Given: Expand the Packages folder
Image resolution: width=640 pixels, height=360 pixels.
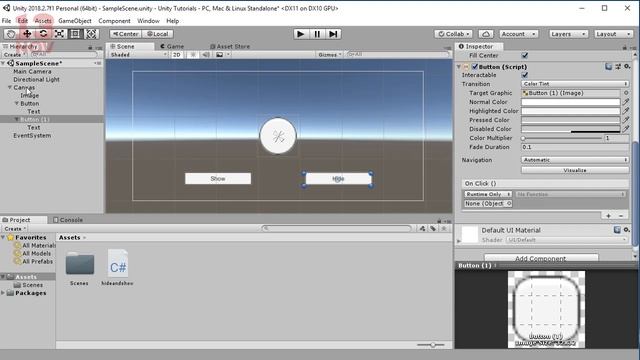Looking at the screenshot, I should 3,293.
